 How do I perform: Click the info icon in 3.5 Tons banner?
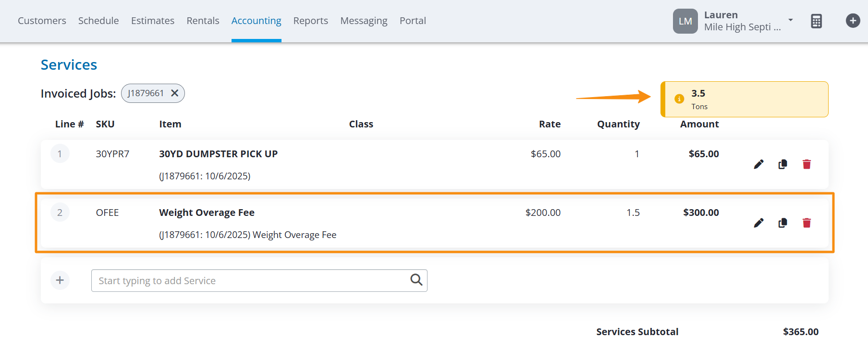(x=679, y=99)
